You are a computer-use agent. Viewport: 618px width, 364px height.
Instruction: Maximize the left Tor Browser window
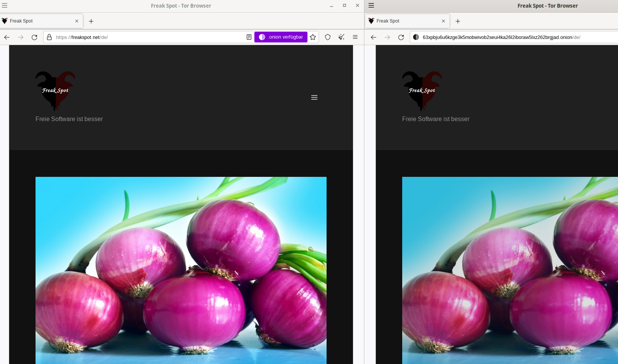[345, 6]
